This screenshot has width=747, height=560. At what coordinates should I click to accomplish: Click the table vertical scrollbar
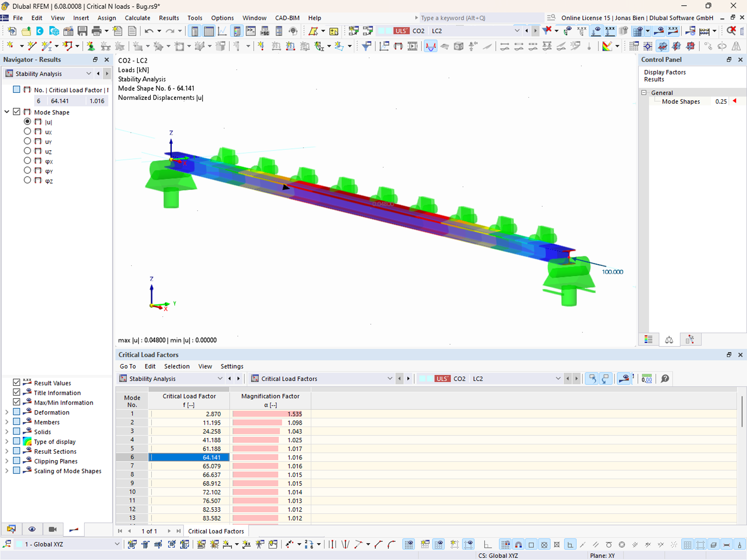pos(742,411)
